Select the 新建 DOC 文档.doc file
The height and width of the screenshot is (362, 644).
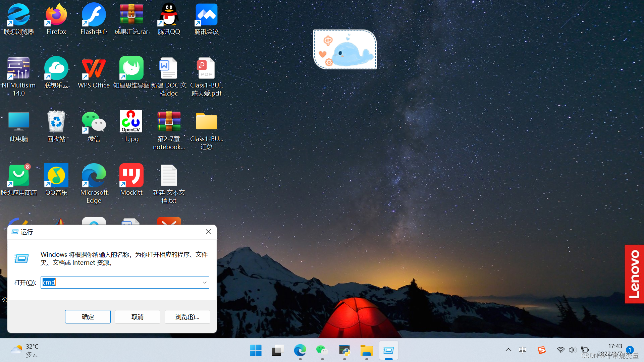click(169, 77)
